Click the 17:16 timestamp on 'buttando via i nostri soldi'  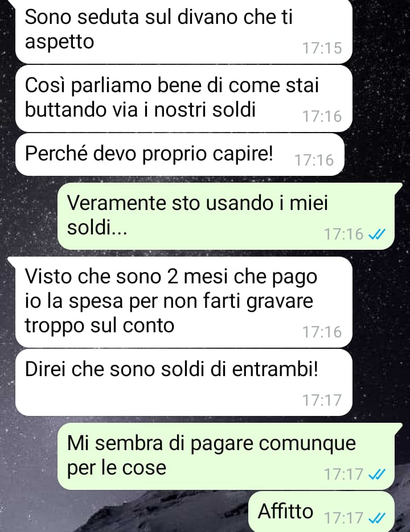[322, 117]
